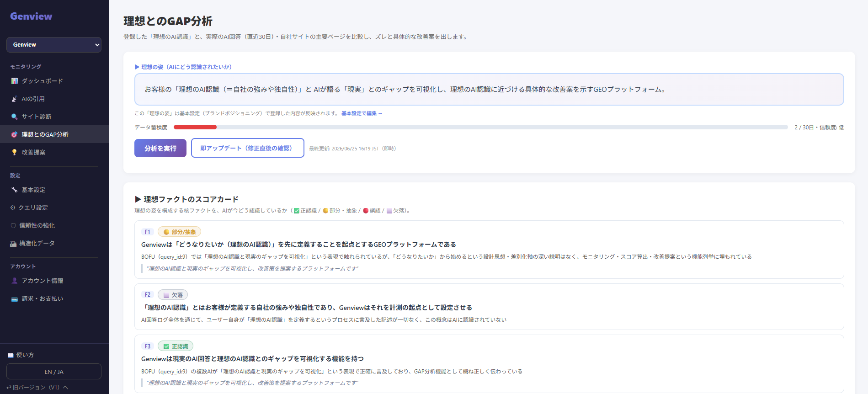Click the F1 card heading text
The image size is (868, 394).
pyautogui.click(x=298, y=245)
